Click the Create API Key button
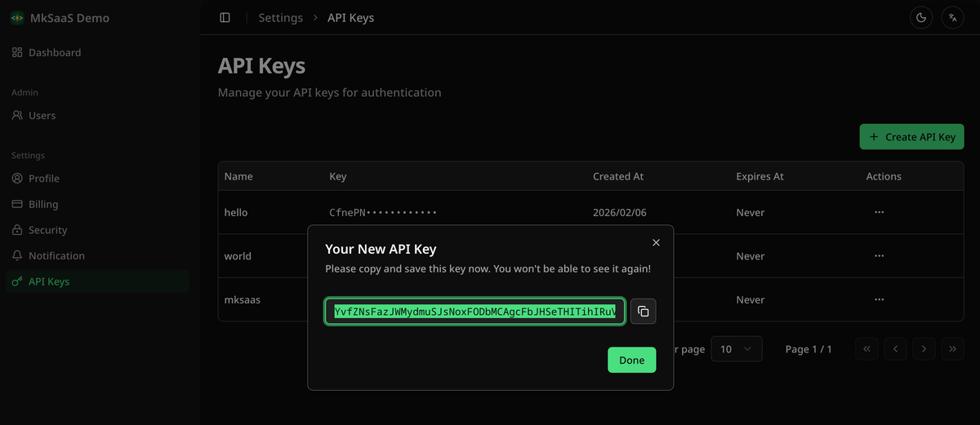 912,137
